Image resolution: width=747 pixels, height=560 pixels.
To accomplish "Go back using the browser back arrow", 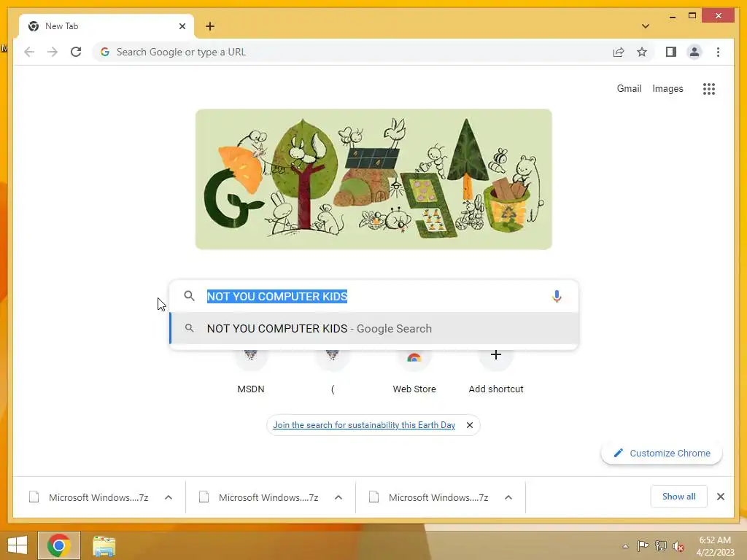I will (x=29, y=52).
